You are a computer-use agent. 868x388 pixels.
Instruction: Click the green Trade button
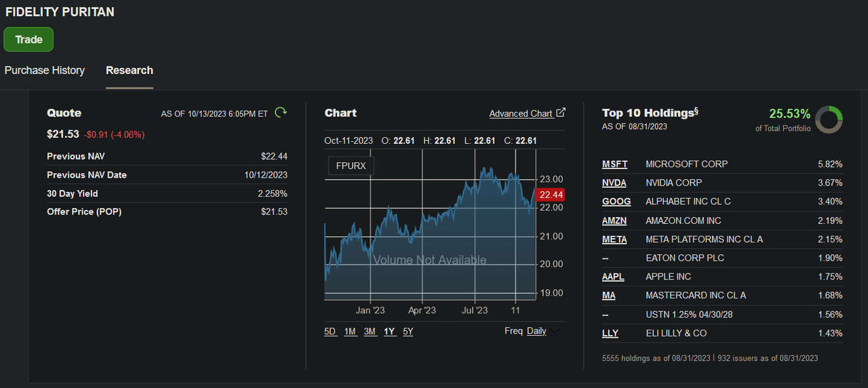click(28, 39)
